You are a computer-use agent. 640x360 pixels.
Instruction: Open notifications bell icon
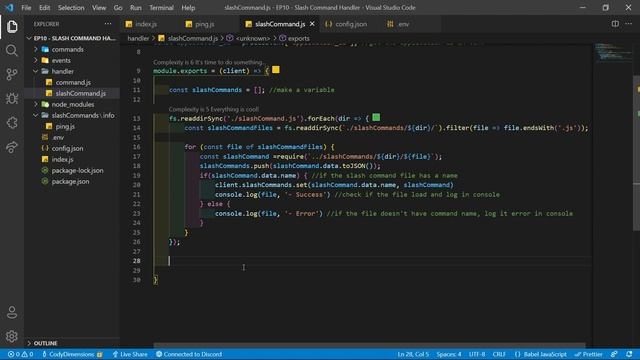[x=629, y=354]
